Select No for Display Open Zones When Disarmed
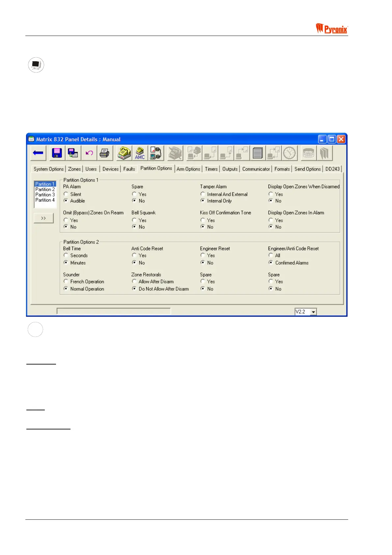 [271, 201]
